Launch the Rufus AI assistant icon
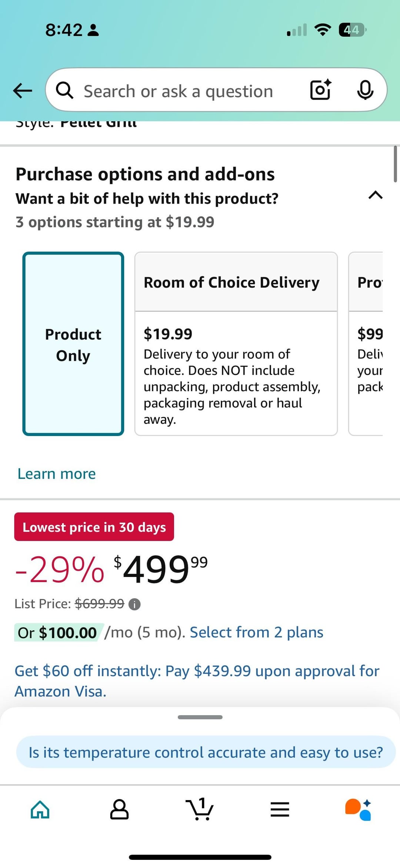The height and width of the screenshot is (868, 400). coord(358,809)
